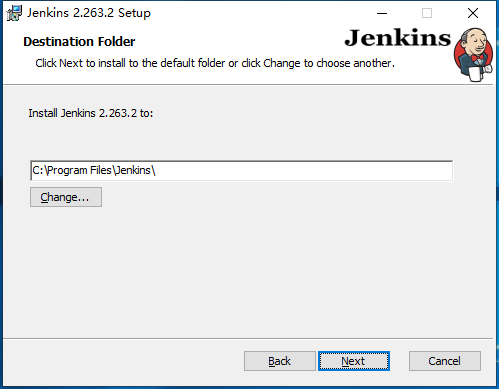Click the 'Click Next to install' instruction text
The height and width of the screenshot is (389, 499).
[x=215, y=63]
